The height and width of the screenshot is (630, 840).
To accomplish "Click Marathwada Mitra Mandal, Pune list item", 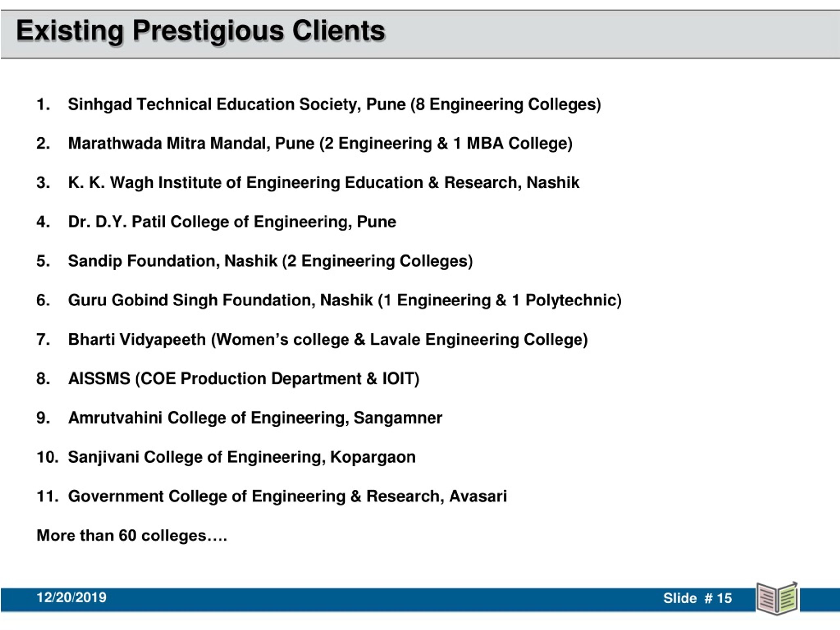I will [320, 143].
